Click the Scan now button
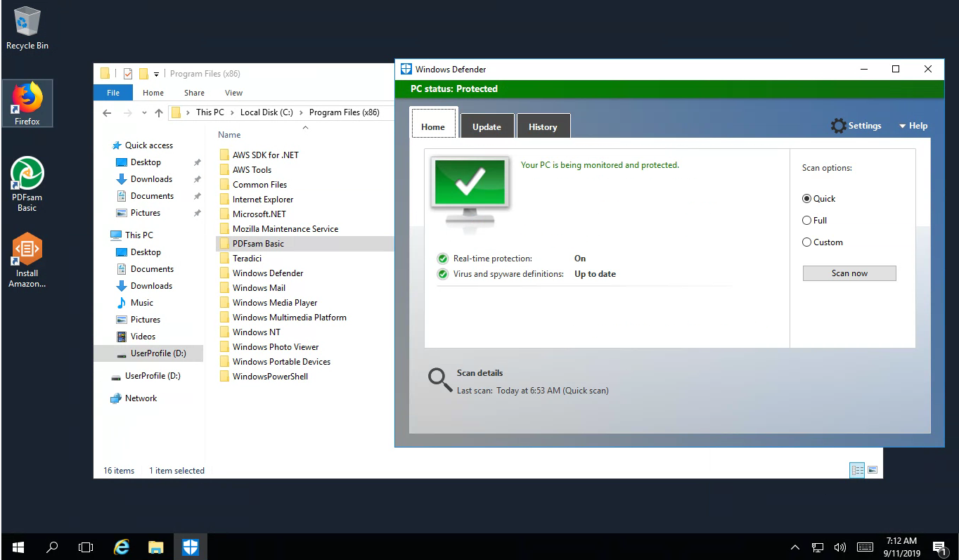959x560 pixels. pos(849,273)
